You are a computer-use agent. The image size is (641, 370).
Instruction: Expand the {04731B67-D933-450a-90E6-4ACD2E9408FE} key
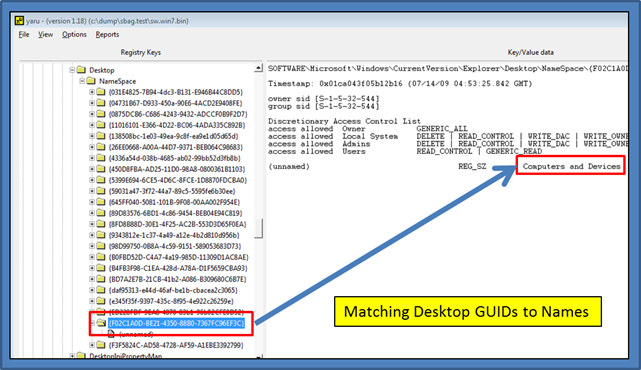[92, 103]
